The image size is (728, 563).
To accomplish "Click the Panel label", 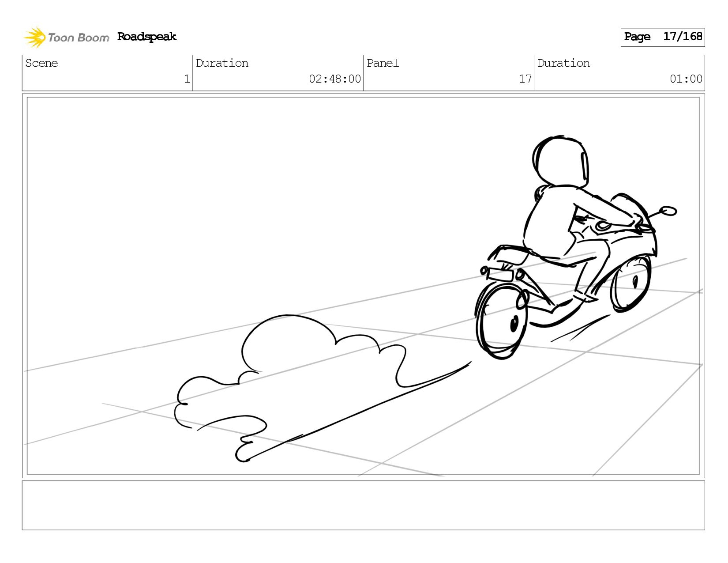I will point(383,63).
